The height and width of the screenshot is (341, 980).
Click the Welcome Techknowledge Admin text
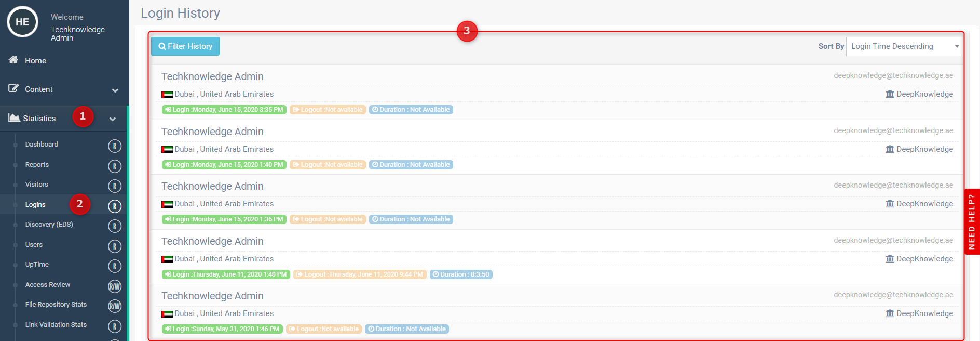click(78, 28)
